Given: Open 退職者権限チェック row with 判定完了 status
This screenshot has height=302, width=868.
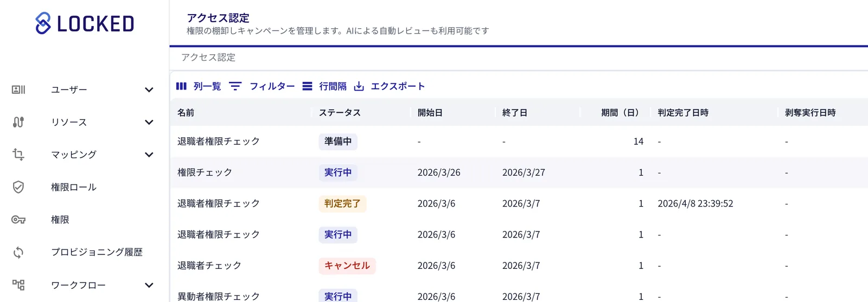Looking at the screenshot, I should tap(519, 203).
